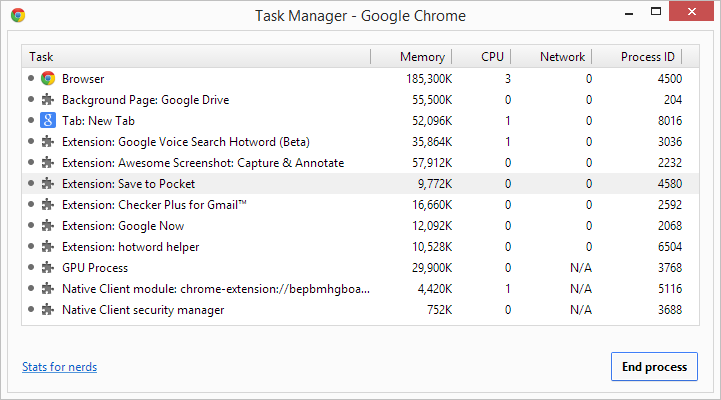
Task: Select the Tab: New Tab row
Action: [360, 120]
